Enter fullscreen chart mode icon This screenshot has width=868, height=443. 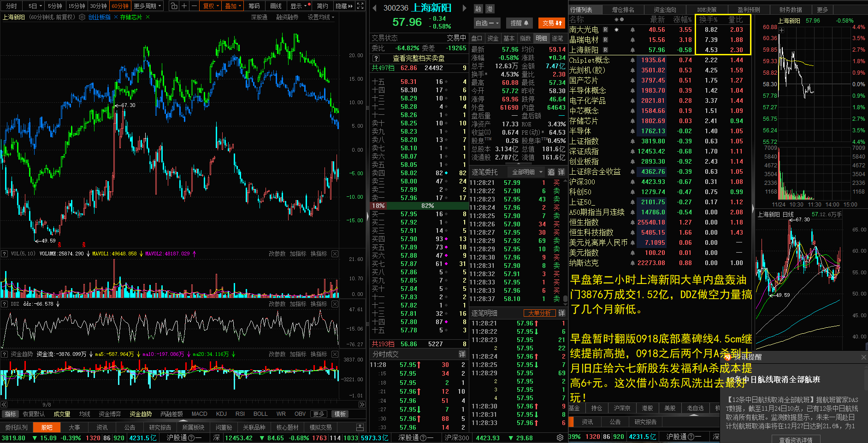coord(360,6)
